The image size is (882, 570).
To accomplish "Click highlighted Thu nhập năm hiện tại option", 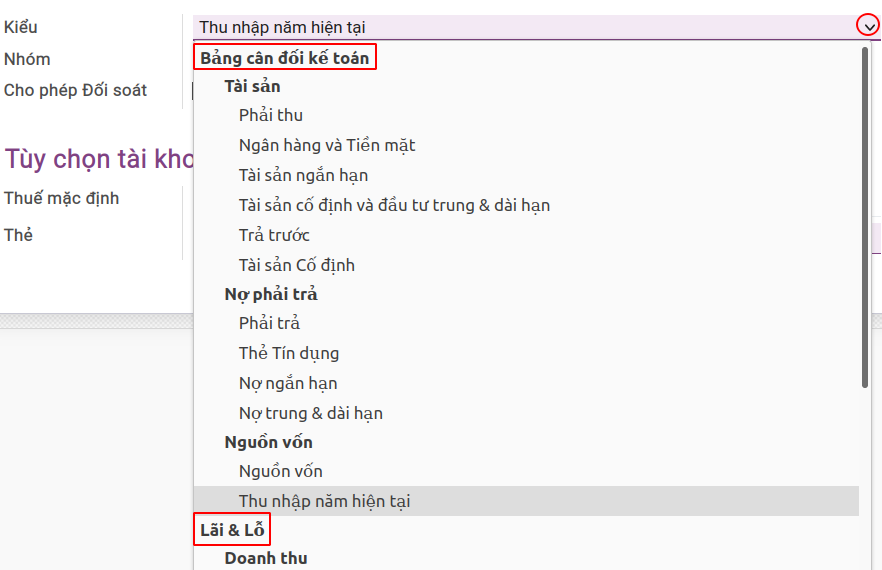I will pos(324,501).
